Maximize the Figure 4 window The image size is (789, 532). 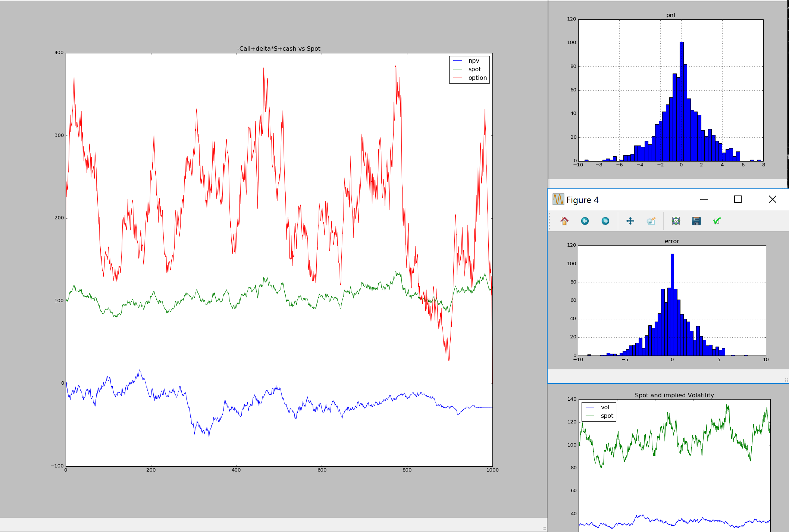point(738,200)
